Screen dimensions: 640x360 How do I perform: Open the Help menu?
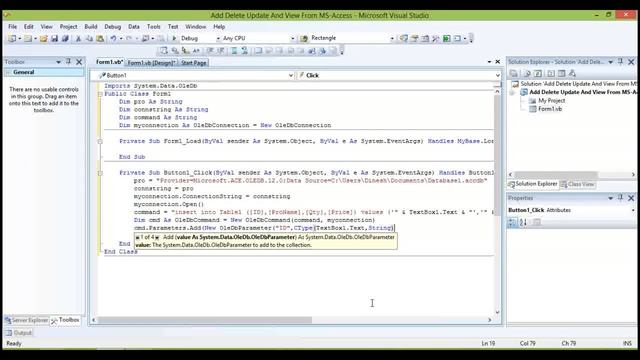coord(219,27)
